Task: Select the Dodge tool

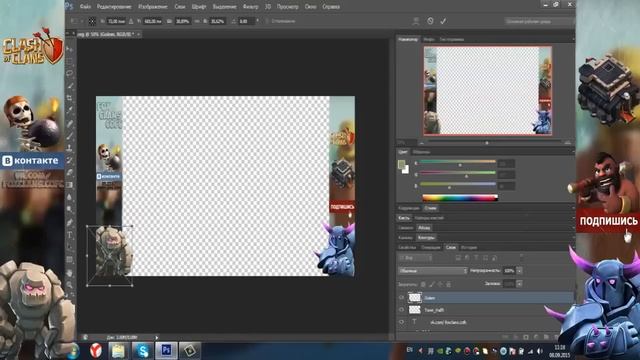Action: pyautogui.click(x=70, y=210)
